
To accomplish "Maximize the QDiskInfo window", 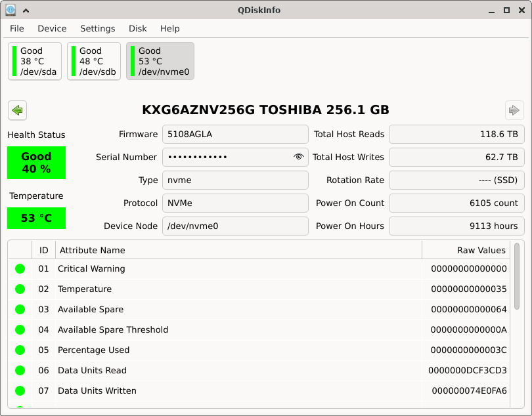I will (506, 10).
